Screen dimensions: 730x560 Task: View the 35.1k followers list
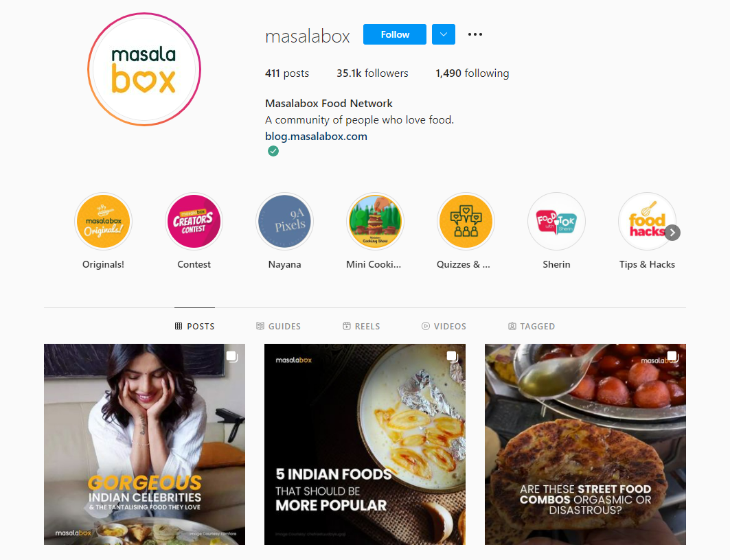(372, 73)
